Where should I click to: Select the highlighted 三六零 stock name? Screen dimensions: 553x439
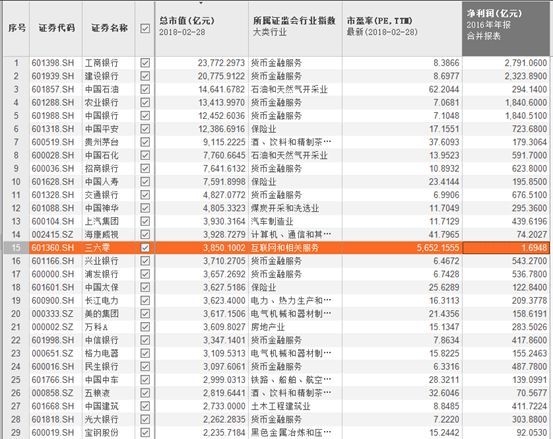click(97, 248)
